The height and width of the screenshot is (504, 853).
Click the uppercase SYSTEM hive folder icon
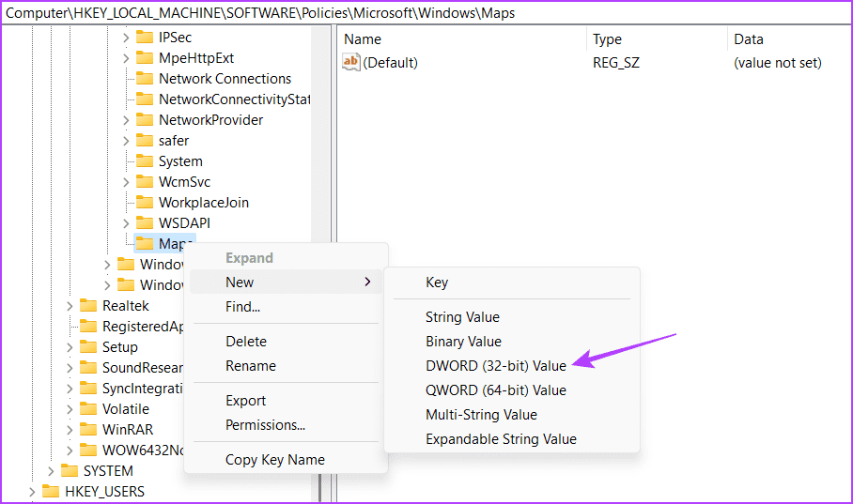coord(70,471)
